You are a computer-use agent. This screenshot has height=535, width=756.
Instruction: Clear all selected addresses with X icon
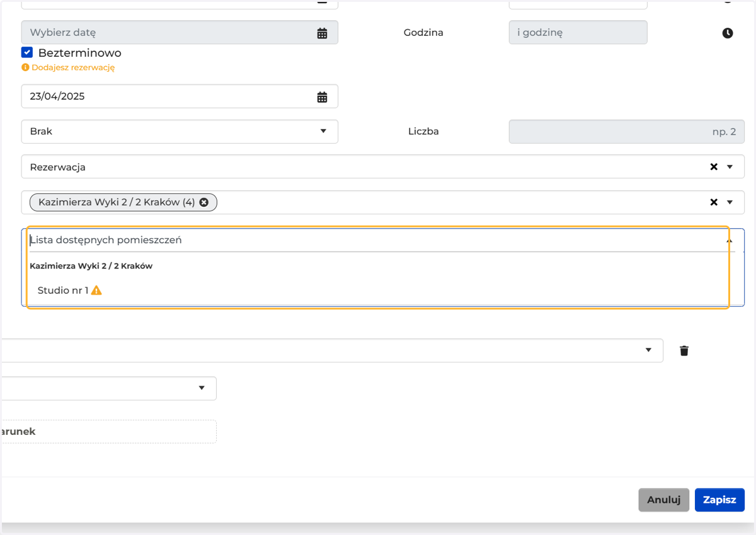pyautogui.click(x=714, y=202)
